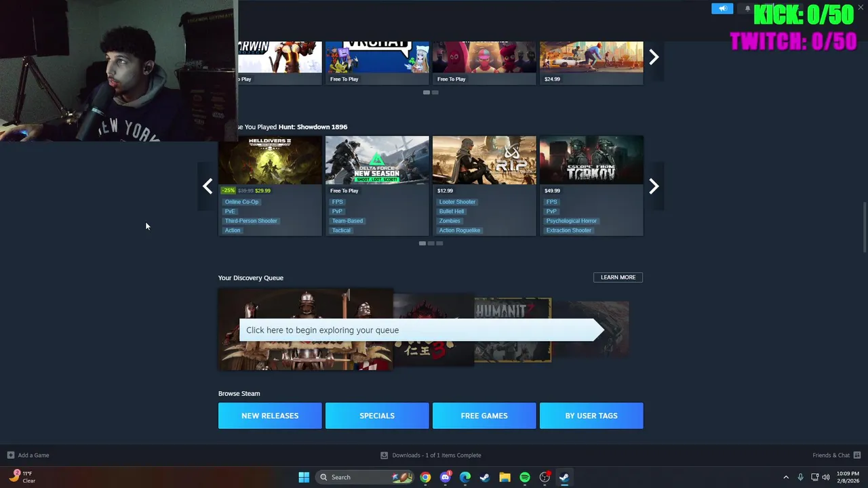Image resolution: width=868 pixels, height=488 pixels.
Task: Click the Third-Person Shooter tag
Action: point(251,221)
